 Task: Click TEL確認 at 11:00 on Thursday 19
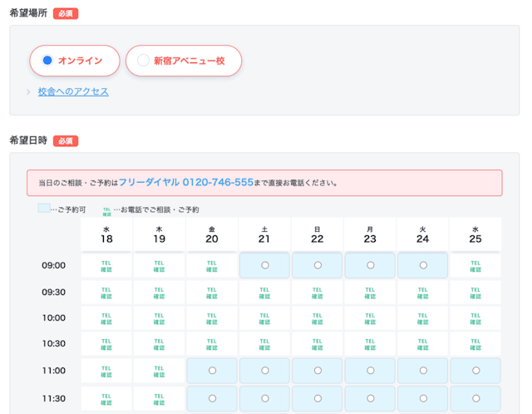point(159,372)
